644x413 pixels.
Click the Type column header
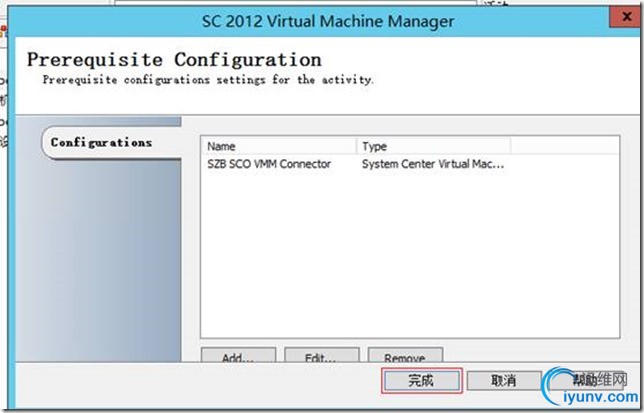tap(434, 146)
